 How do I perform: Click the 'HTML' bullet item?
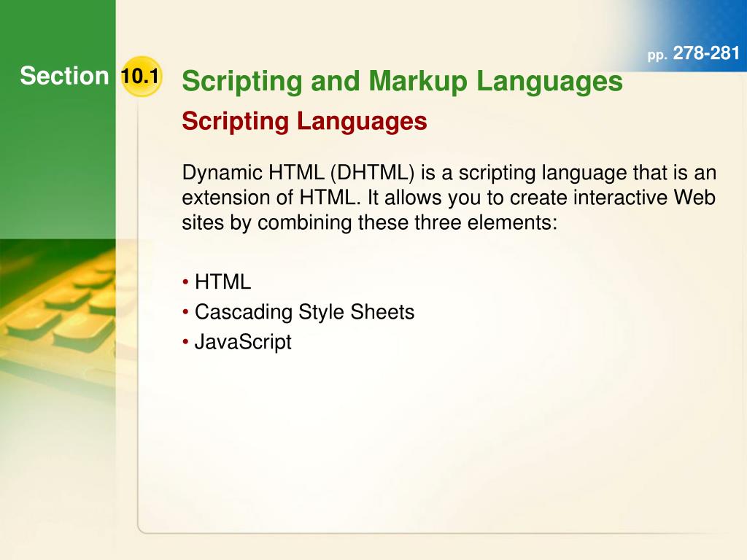[217, 281]
